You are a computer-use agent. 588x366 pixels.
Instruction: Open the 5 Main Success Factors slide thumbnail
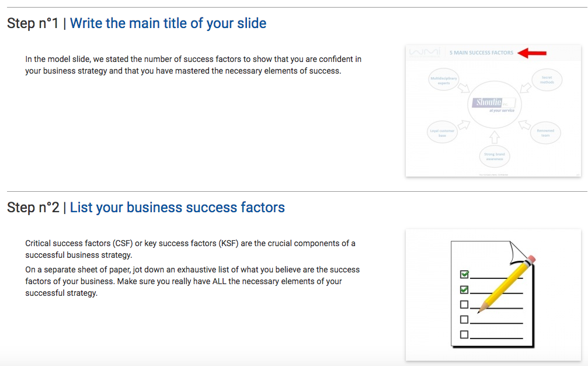493,111
